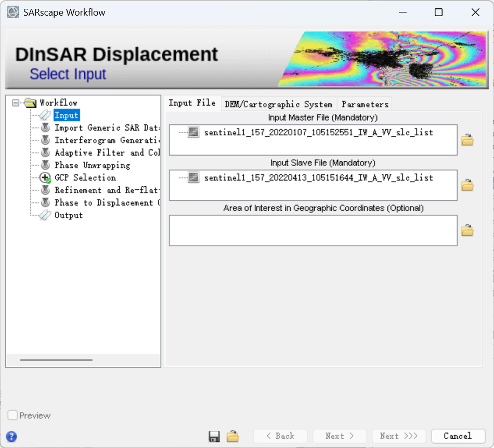The height and width of the screenshot is (448, 494).
Task: Enable the Preview checkbox
Action: click(12, 415)
